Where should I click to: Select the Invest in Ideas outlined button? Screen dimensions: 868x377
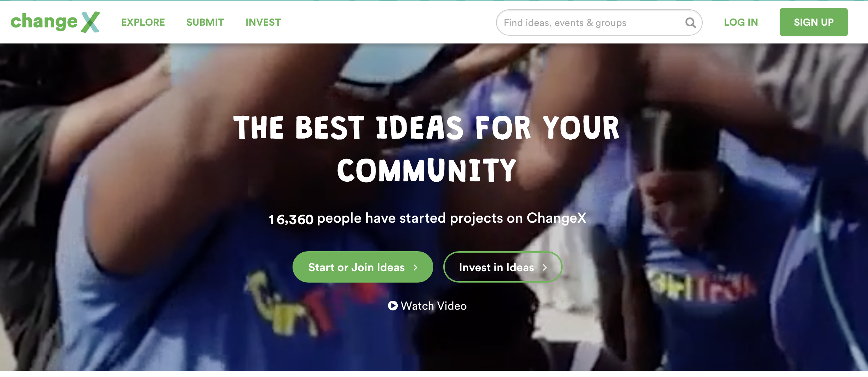pos(503,267)
